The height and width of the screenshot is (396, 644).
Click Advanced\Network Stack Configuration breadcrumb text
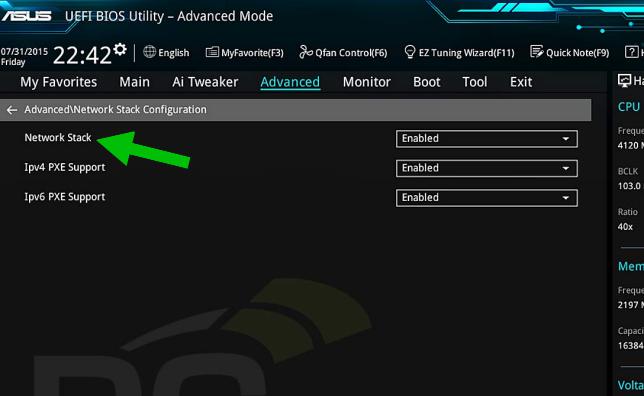(x=115, y=110)
